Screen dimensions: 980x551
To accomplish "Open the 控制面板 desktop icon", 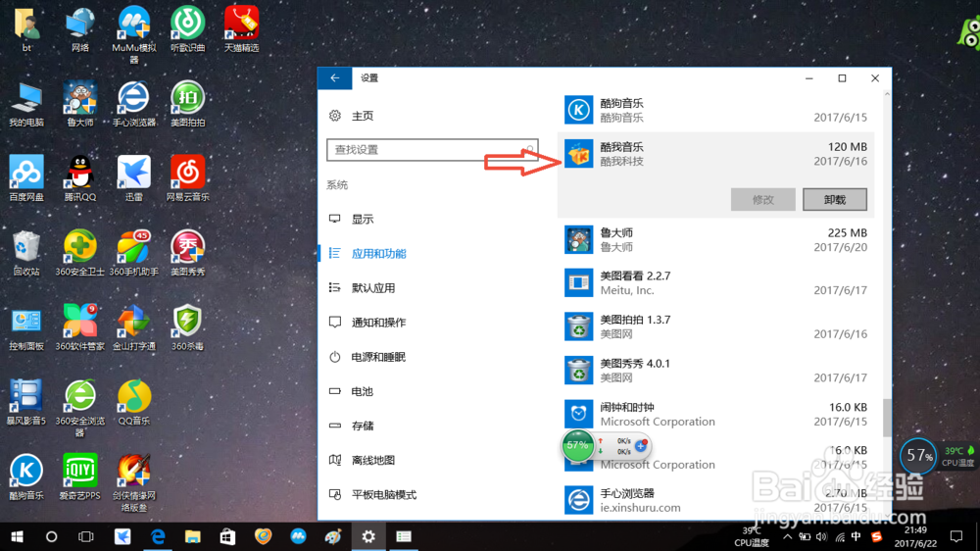I will tap(26, 327).
